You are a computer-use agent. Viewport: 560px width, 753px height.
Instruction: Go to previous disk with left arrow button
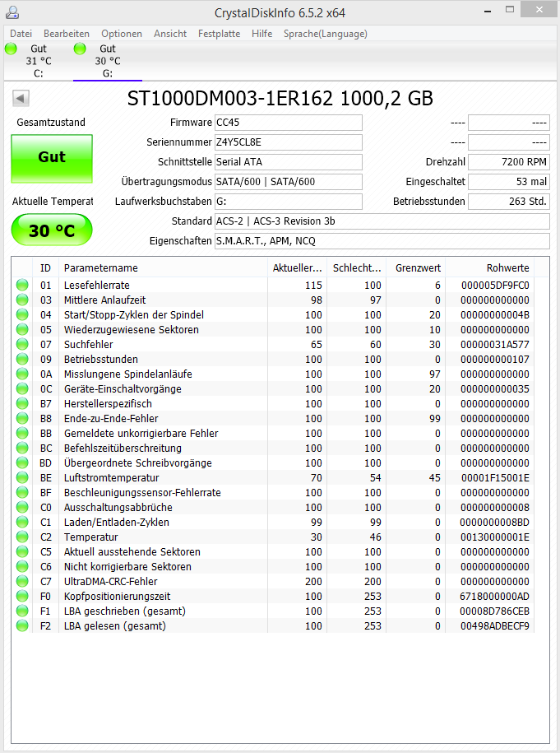21,99
